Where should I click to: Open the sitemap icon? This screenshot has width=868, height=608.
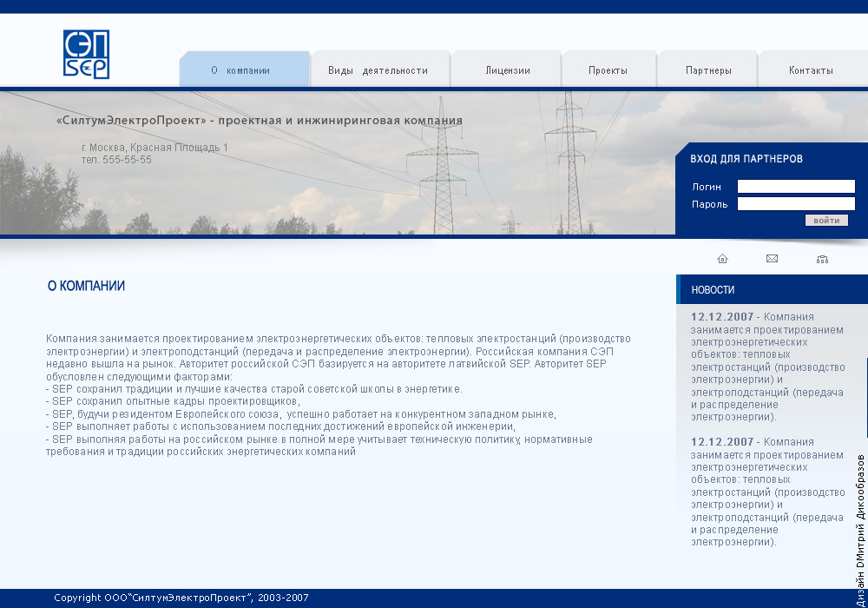tap(822, 259)
